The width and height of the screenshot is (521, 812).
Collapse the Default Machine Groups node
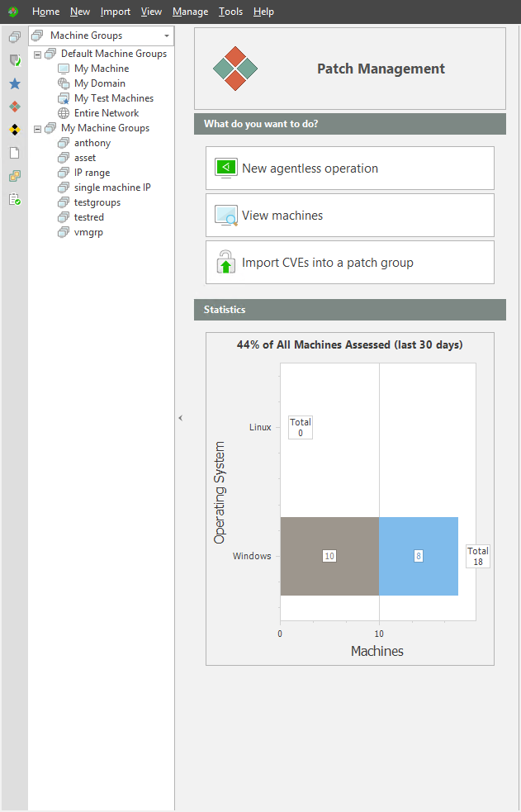pyautogui.click(x=37, y=55)
